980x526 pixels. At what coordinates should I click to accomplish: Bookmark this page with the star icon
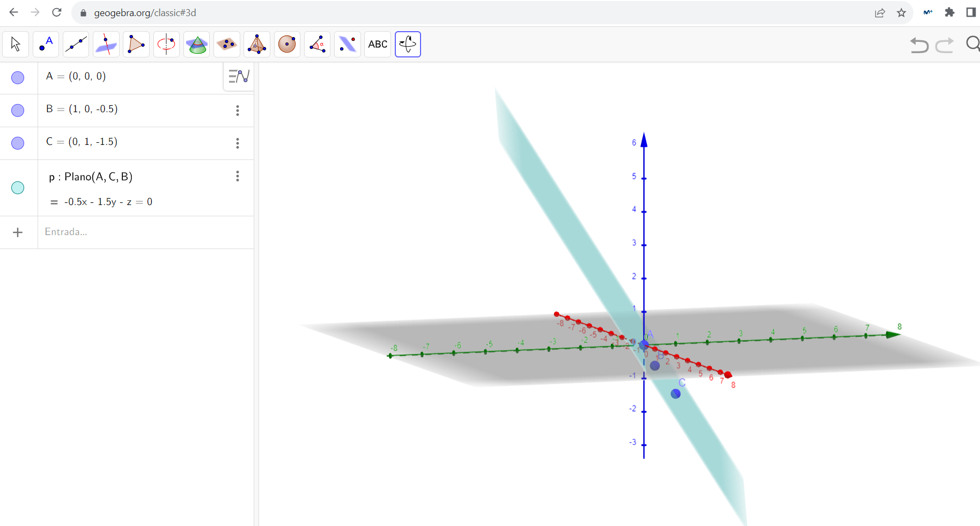point(901,13)
